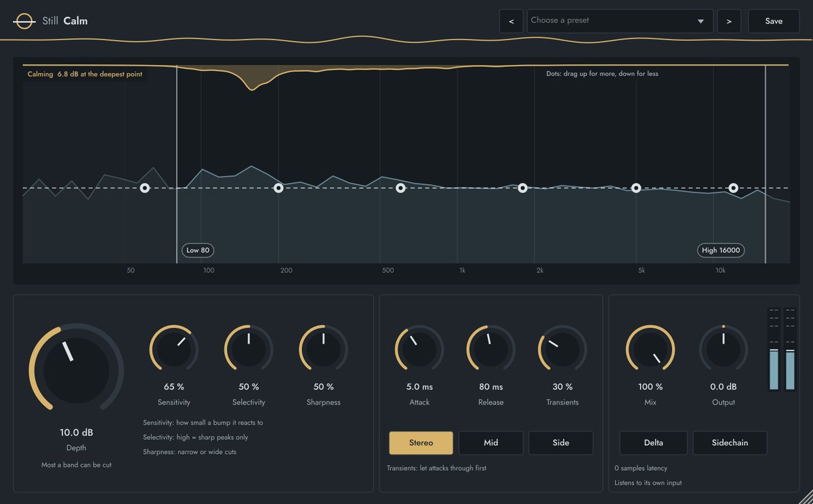Select the band dot near 2k

coord(523,188)
